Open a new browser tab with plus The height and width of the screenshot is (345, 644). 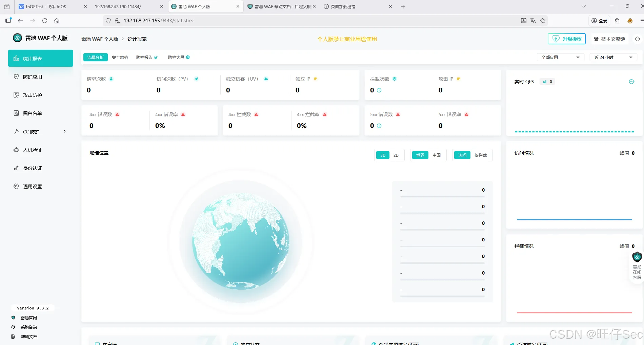coord(403,6)
